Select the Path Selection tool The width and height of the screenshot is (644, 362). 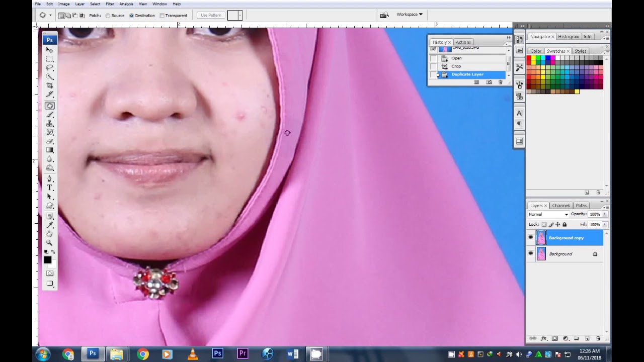49,197
